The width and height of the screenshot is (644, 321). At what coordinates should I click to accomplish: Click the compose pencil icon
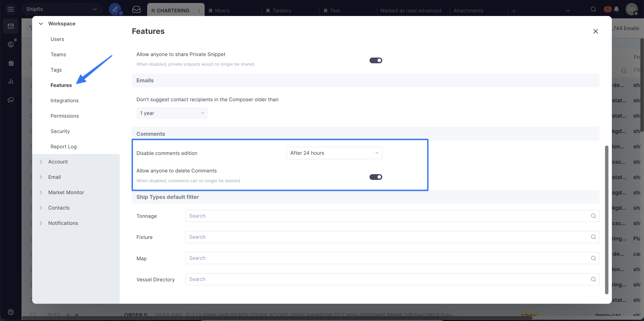[115, 10]
